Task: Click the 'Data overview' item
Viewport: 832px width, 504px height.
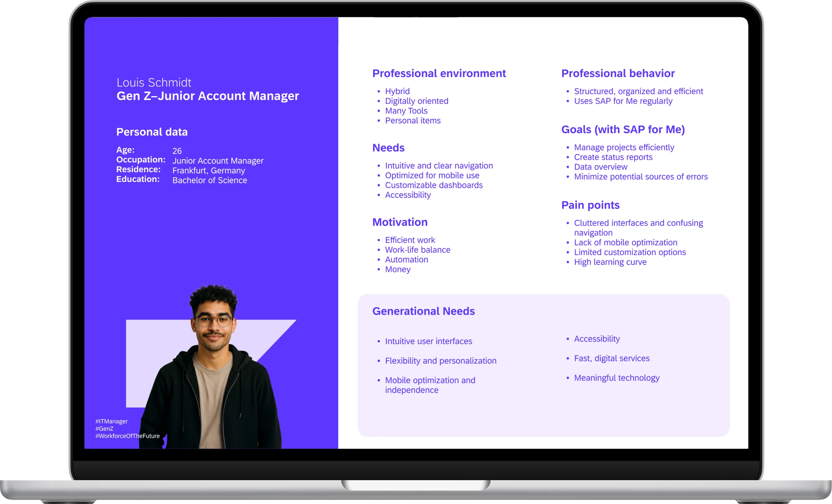Action: (601, 167)
